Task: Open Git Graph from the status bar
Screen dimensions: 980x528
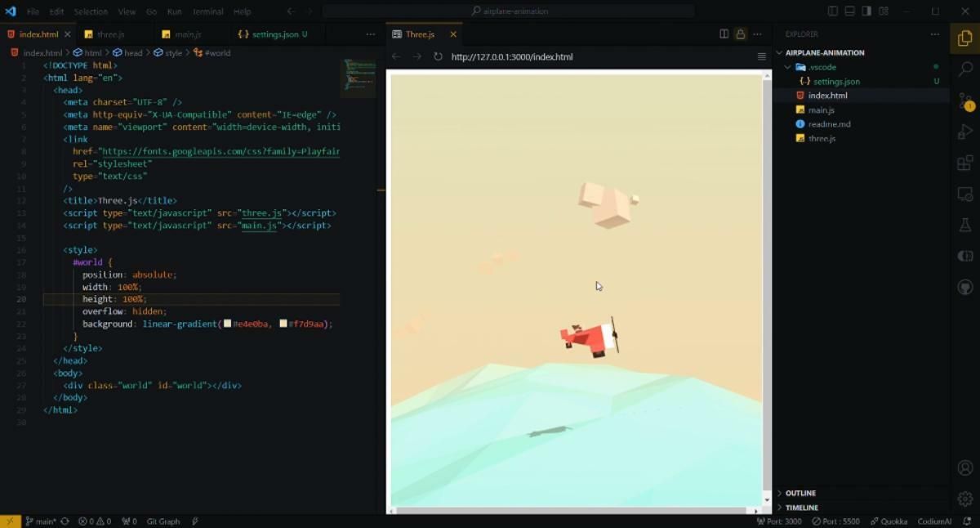Action: coord(166,521)
